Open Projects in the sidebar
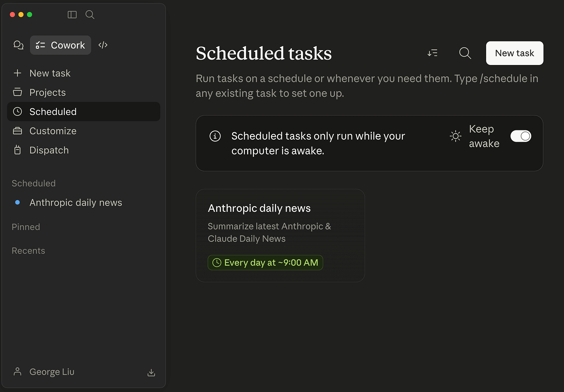The width and height of the screenshot is (564, 392). [48, 92]
